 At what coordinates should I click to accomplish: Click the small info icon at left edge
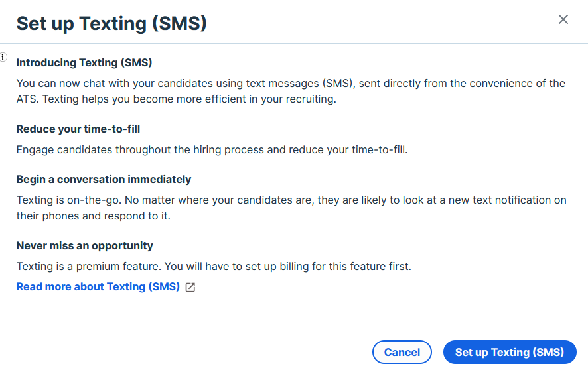[3, 57]
